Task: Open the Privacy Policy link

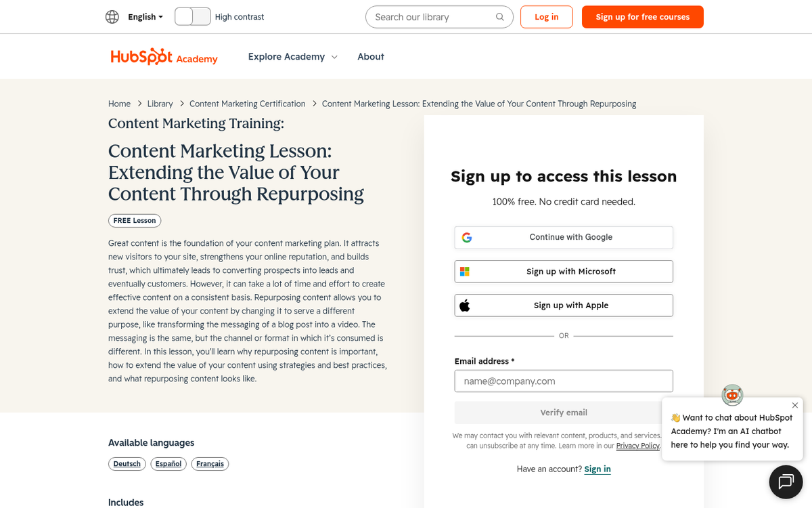Action: 637,446
